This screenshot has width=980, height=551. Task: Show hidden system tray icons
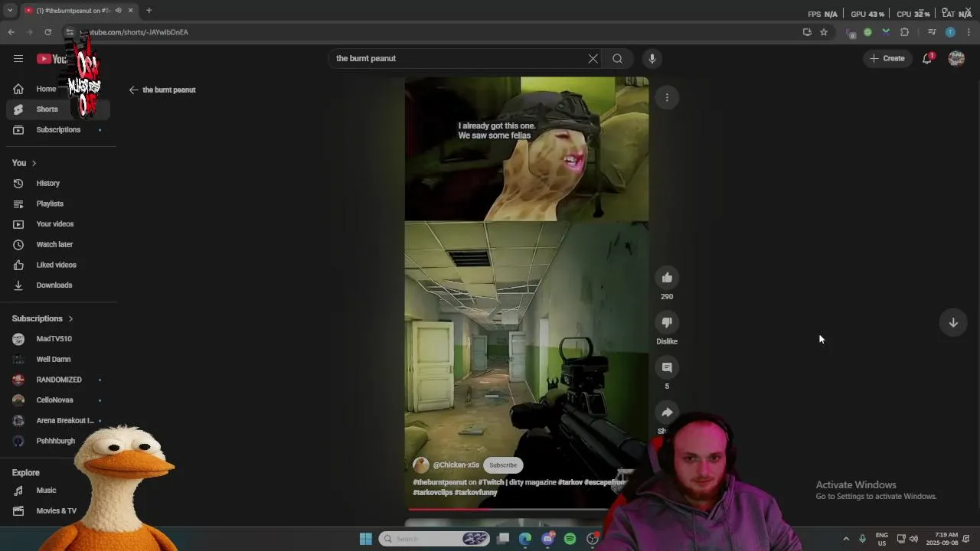846,539
